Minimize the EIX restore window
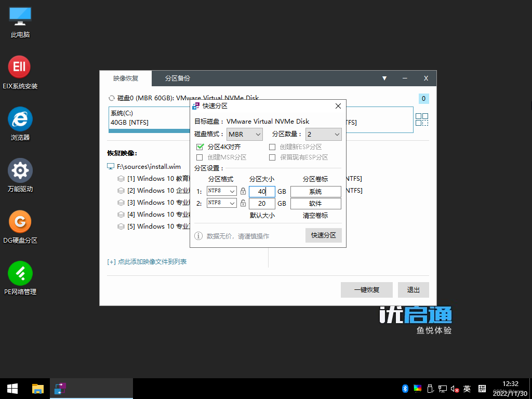The image size is (532, 399). coord(405,78)
